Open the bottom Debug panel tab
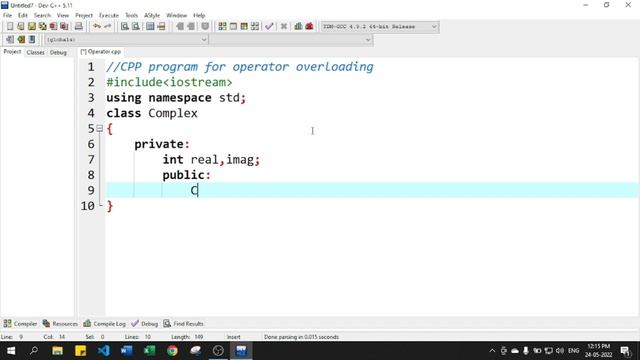640x360 pixels. tap(144, 324)
